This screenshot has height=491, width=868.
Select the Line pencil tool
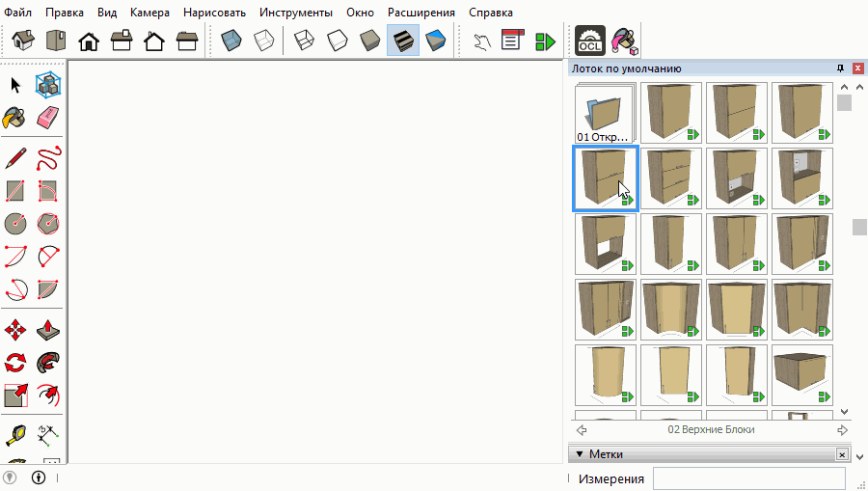click(x=15, y=158)
